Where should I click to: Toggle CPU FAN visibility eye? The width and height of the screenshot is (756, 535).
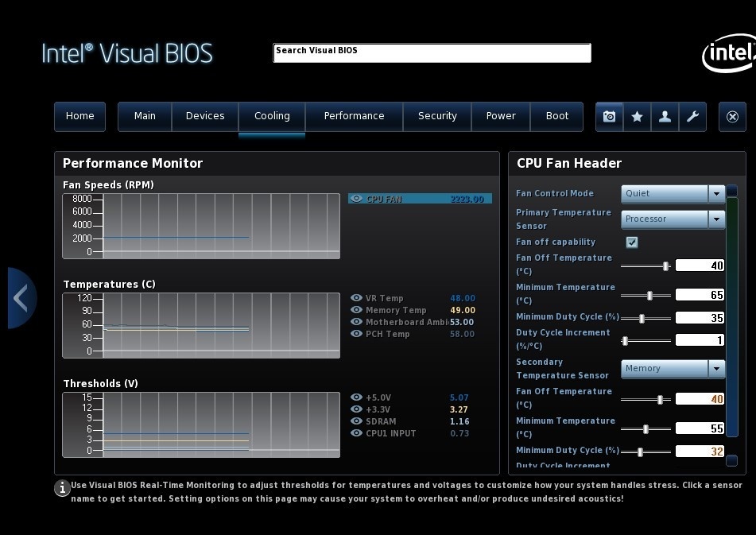[x=356, y=199]
